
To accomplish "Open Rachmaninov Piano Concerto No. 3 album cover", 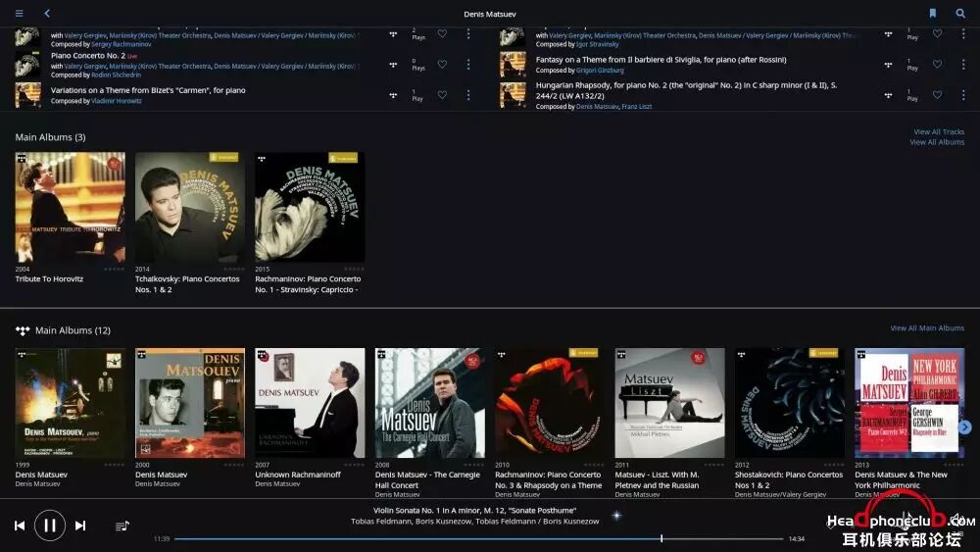I will click(550, 403).
